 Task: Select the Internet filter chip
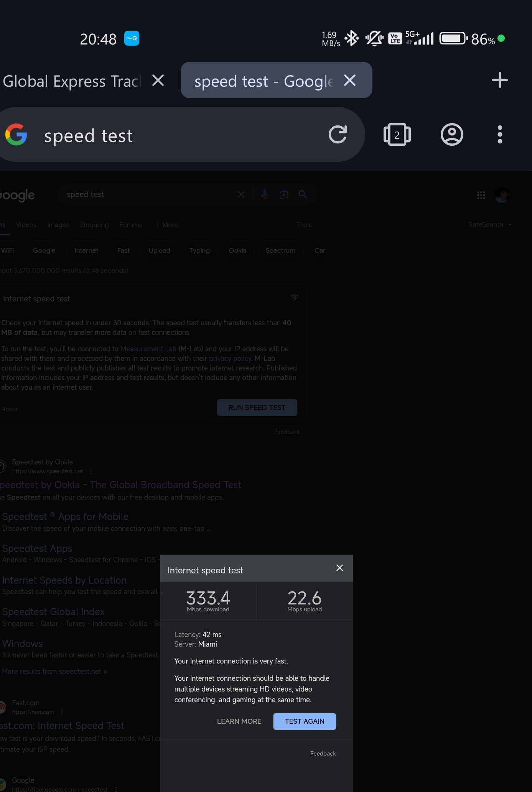(86, 250)
